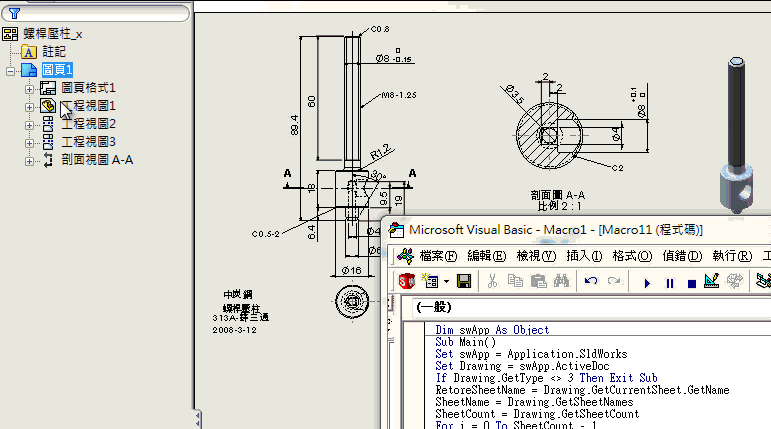This screenshot has height=429, width=771.
Task: Click the Redo arrow icon
Action: coord(614,281)
